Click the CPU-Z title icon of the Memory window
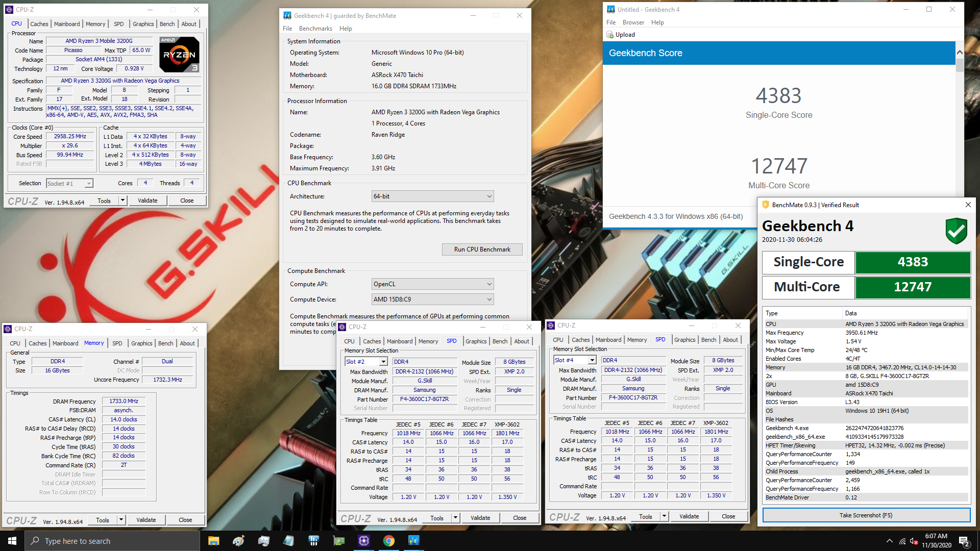This screenshot has width=980, height=551. tap(8, 329)
